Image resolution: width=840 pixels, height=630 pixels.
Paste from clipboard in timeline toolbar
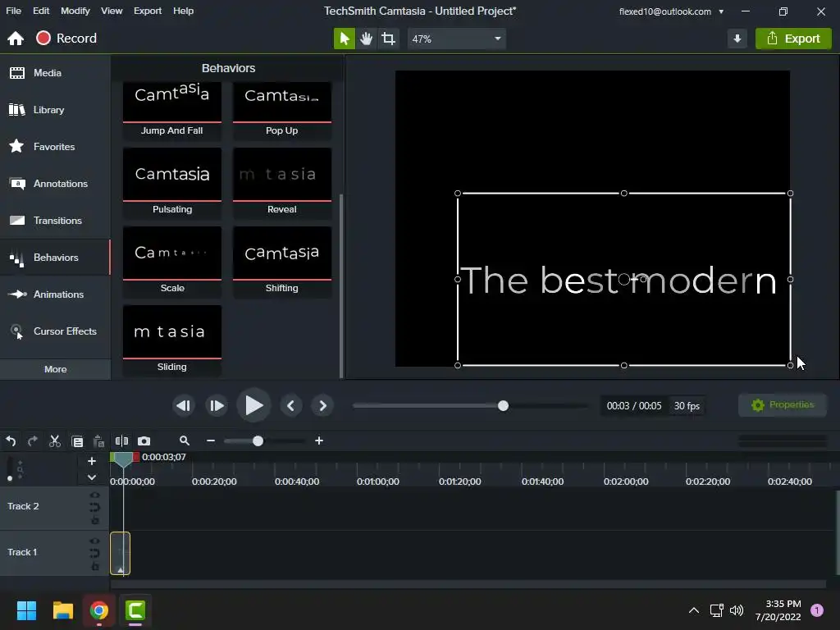click(98, 441)
